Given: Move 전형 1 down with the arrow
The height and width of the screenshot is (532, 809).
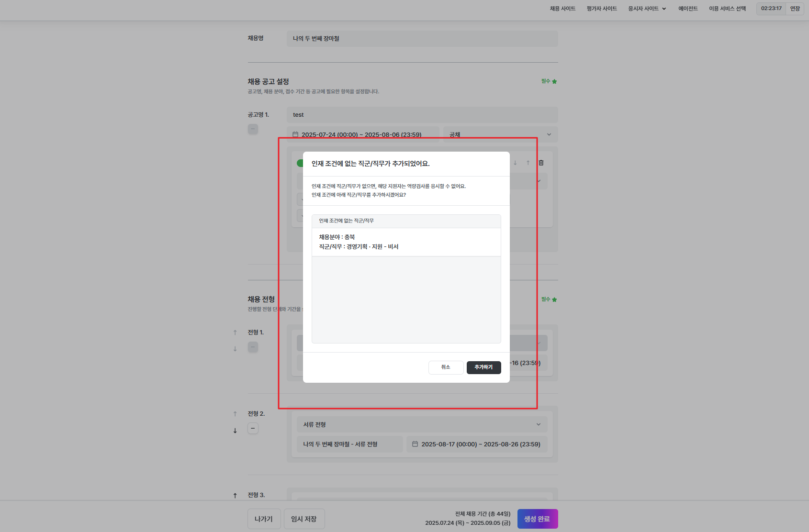Looking at the screenshot, I should [x=235, y=349].
